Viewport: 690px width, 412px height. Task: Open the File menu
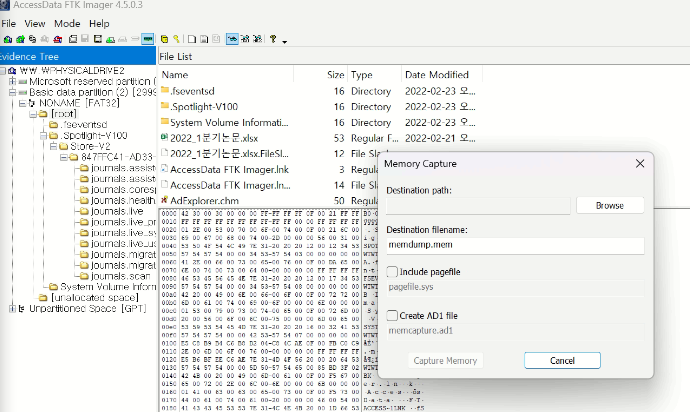(x=8, y=23)
